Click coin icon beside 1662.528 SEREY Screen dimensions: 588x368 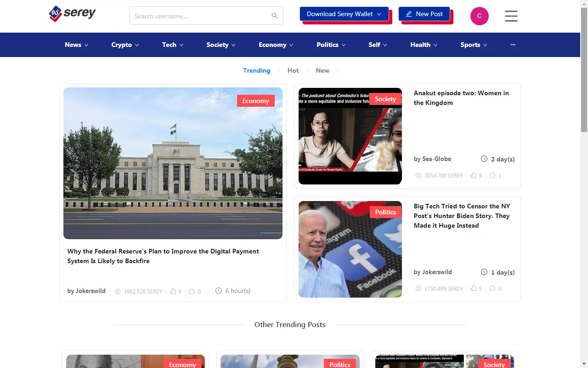(118, 291)
